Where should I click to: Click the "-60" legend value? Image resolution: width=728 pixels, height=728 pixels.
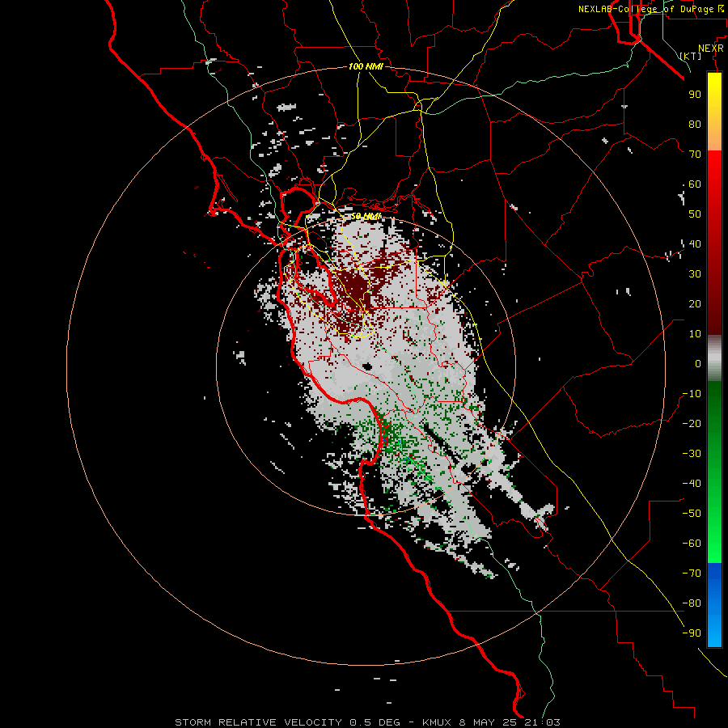point(692,544)
